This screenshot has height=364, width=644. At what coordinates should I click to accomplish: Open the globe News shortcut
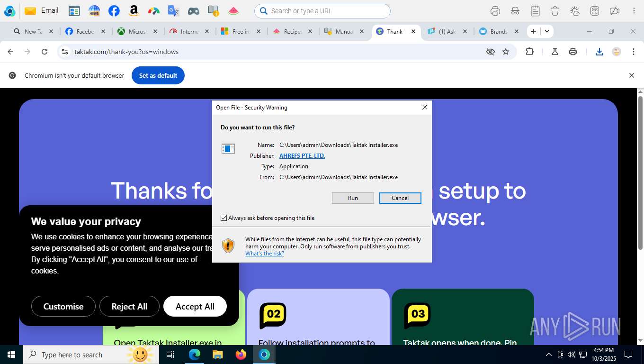[94, 11]
